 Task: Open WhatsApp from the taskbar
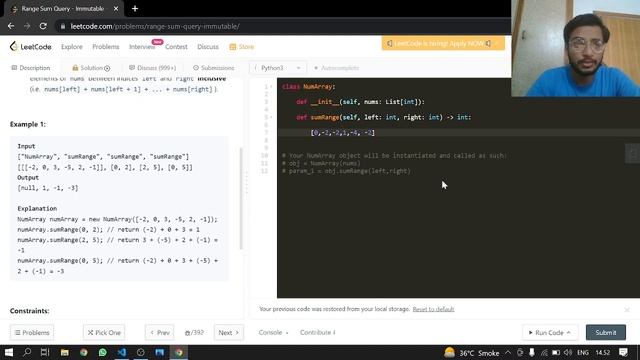pyautogui.click(x=102, y=353)
